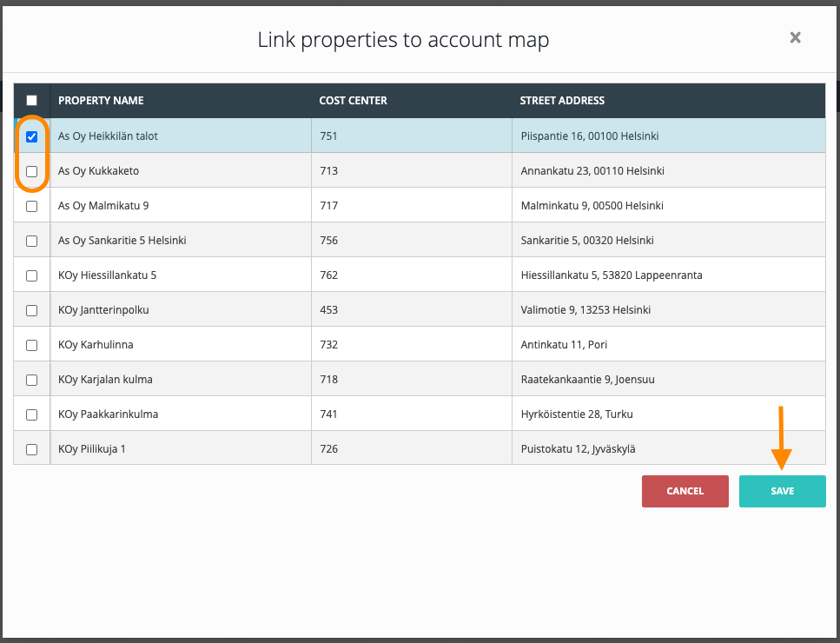The width and height of the screenshot is (840, 643).
Task: Sort by Property Name column header
Action: [x=101, y=101]
